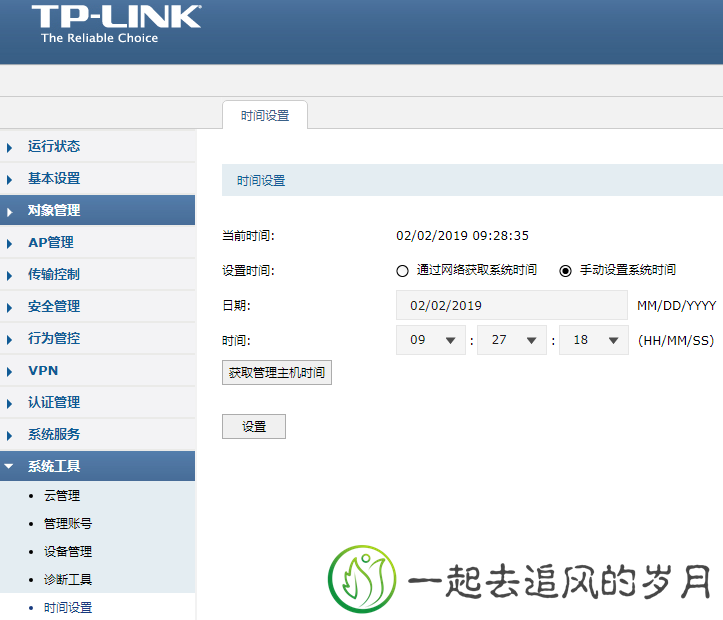Open the 管理账号 submenu item

[x=68, y=524]
